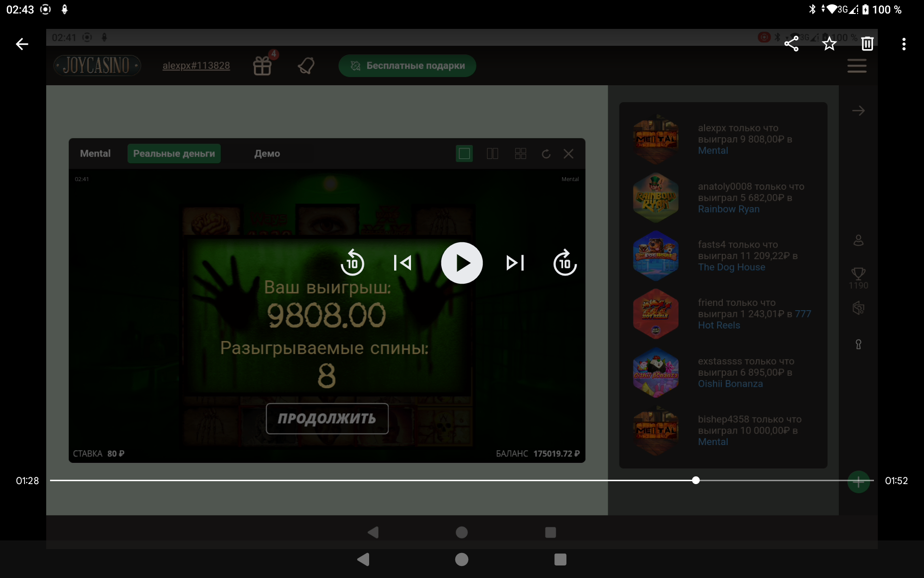Open the three-dot overflow menu
The height and width of the screenshot is (578, 924).
point(904,44)
